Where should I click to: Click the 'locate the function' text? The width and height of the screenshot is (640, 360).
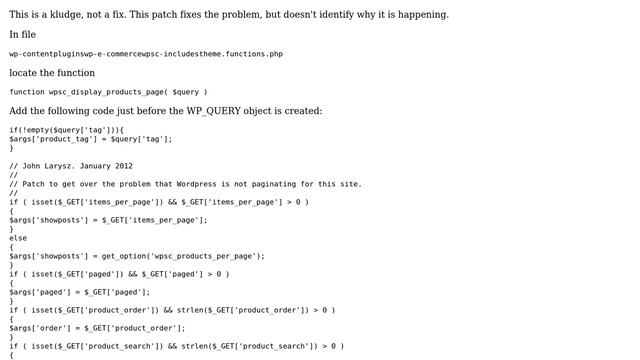[52, 73]
